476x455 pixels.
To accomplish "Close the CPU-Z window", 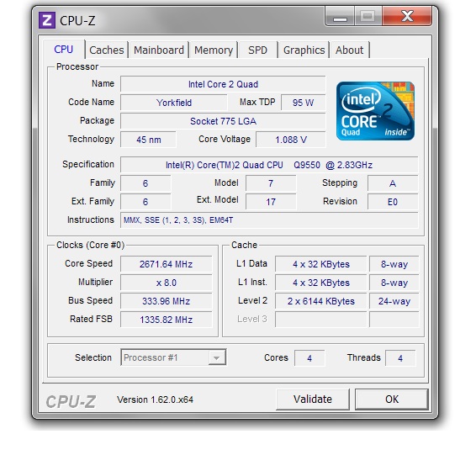I will point(407,16).
